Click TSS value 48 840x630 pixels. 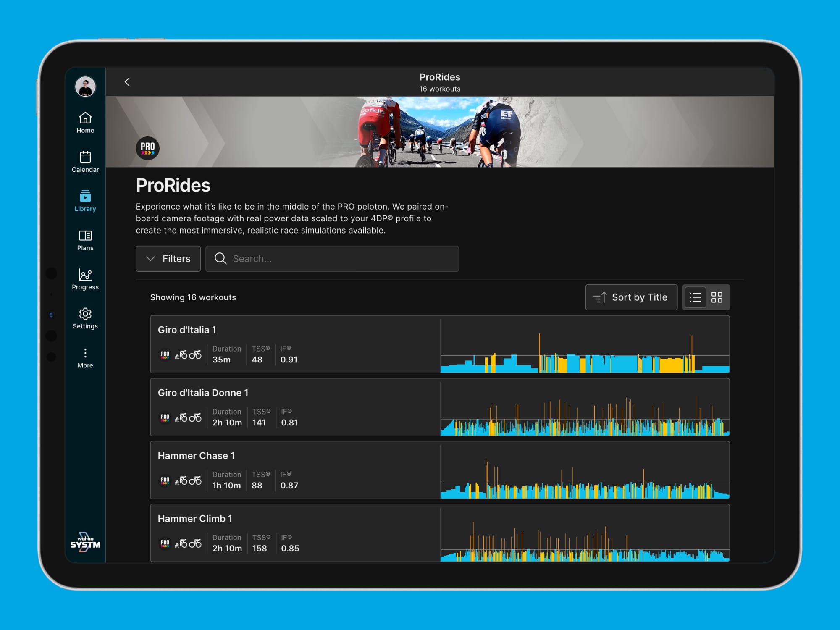[257, 360]
